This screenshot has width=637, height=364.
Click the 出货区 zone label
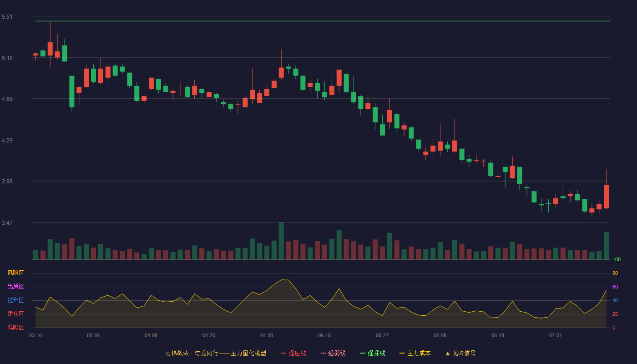click(15, 287)
